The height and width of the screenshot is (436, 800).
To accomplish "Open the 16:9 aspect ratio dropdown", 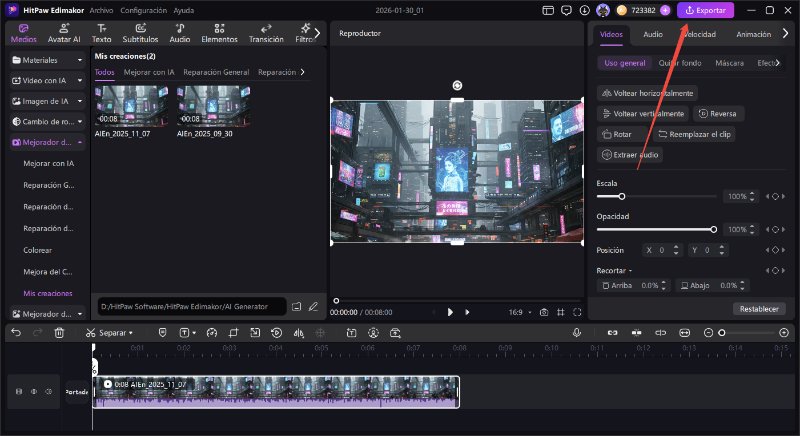I will 520,312.
